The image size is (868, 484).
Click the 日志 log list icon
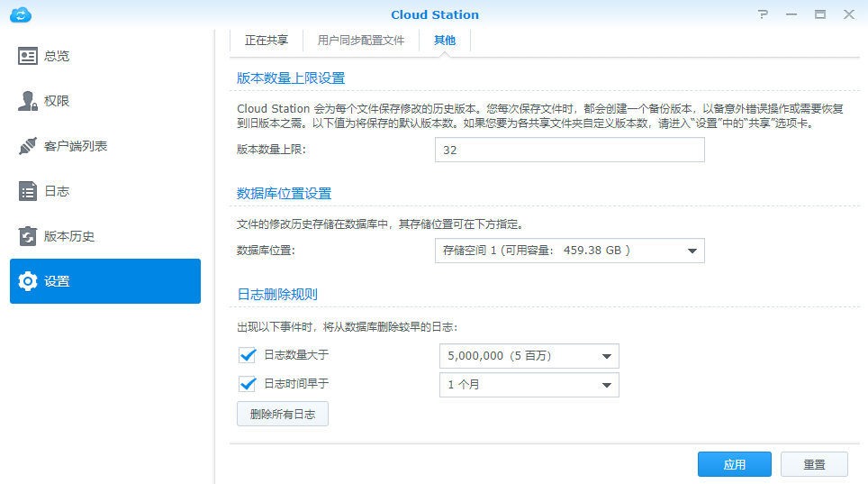[x=28, y=191]
